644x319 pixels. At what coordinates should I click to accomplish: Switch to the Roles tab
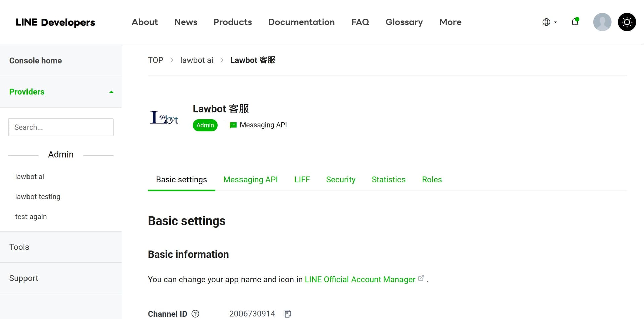pos(432,180)
